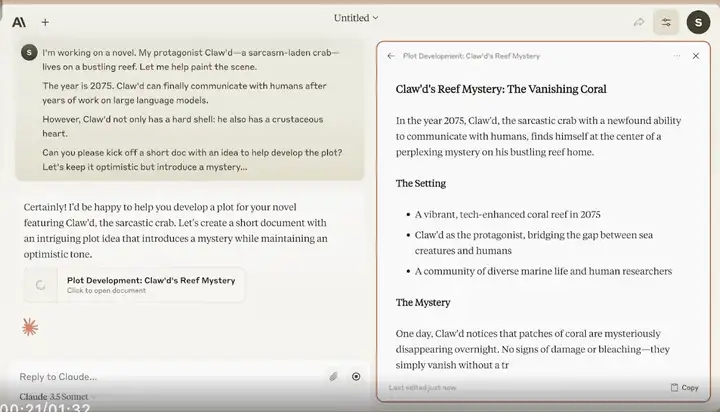Click the document card loading spinner icon

tap(40, 285)
